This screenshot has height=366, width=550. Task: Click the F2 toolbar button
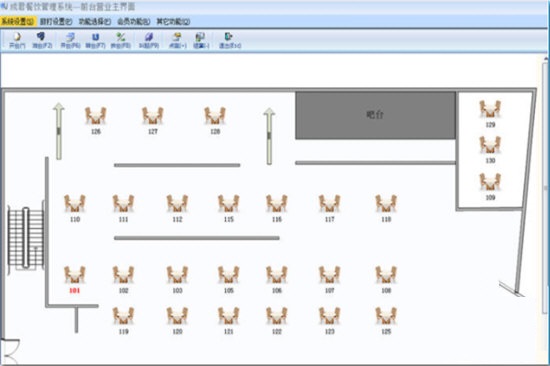click(x=42, y=40)
